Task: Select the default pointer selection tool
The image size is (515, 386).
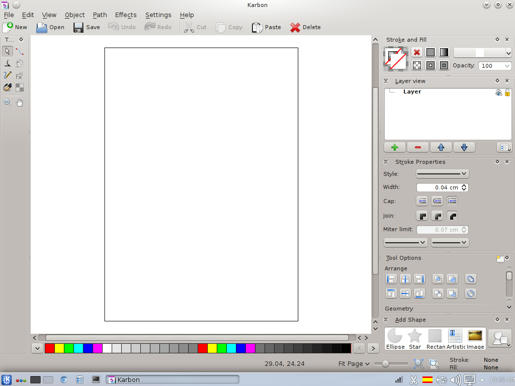Action: point(7,51)
